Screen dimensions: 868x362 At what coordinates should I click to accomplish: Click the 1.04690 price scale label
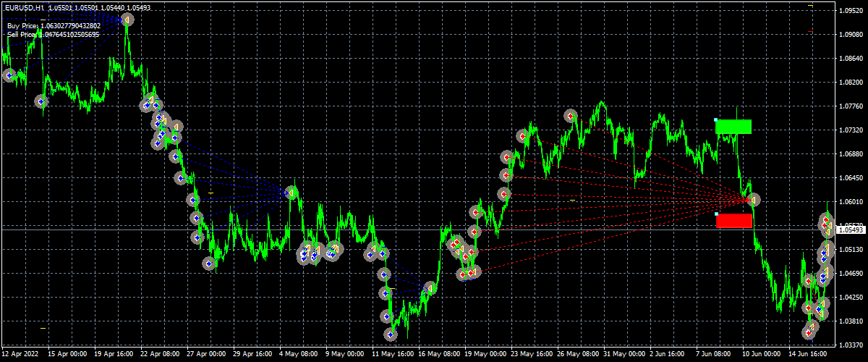(x=851, y=274)
